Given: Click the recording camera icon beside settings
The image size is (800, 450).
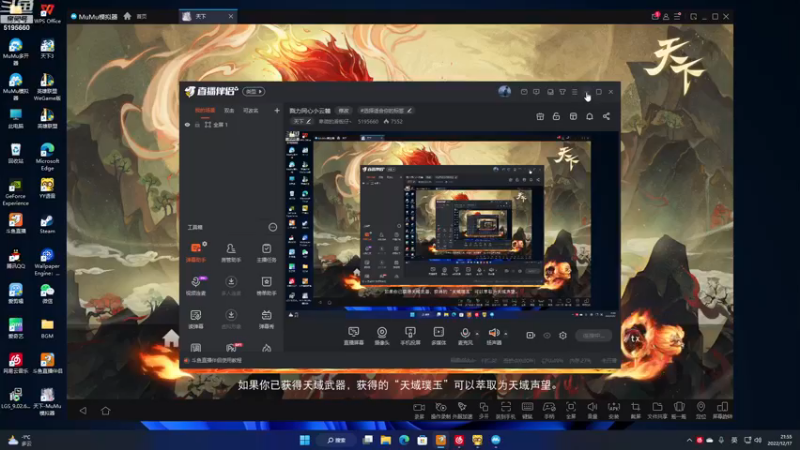Looking at the screenshot, I should [531, 335].
